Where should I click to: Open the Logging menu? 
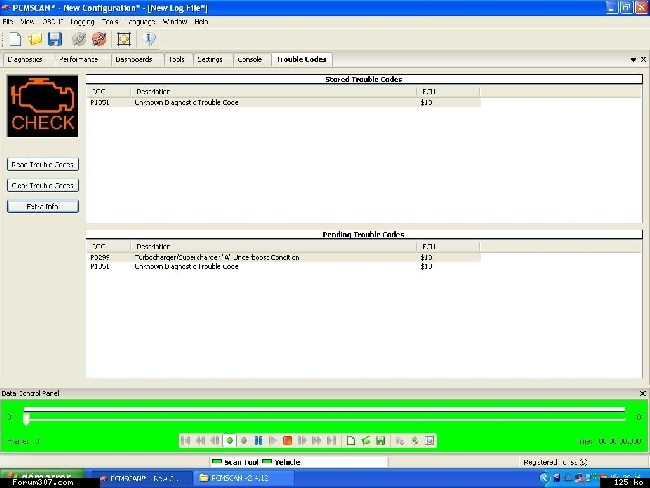pos(82,22)
